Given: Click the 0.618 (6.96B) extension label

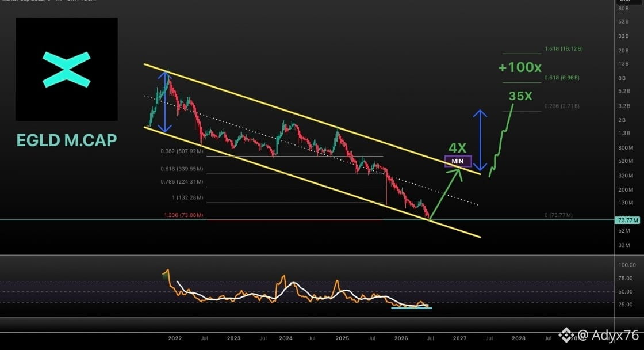Looking at the screenshot, I should [562, 78].
